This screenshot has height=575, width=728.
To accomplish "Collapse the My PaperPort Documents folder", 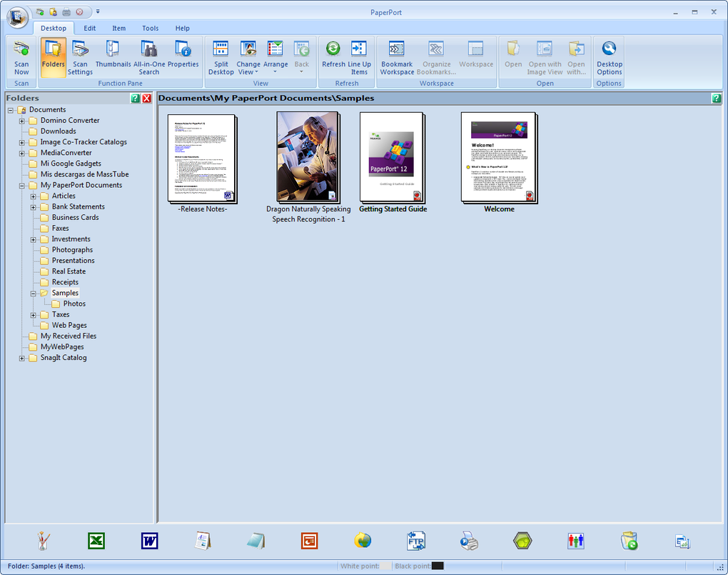I will pyautogui.click(x=22, y=186).
